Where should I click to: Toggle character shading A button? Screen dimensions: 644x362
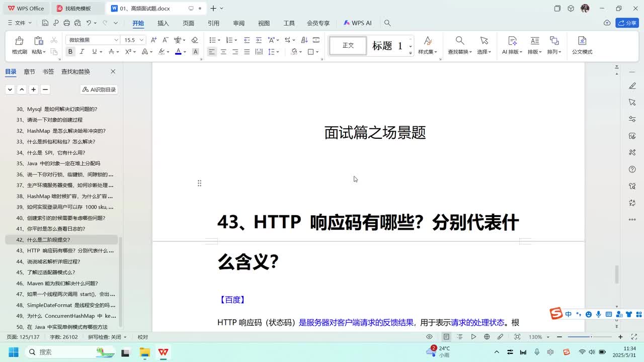point(196,52)
